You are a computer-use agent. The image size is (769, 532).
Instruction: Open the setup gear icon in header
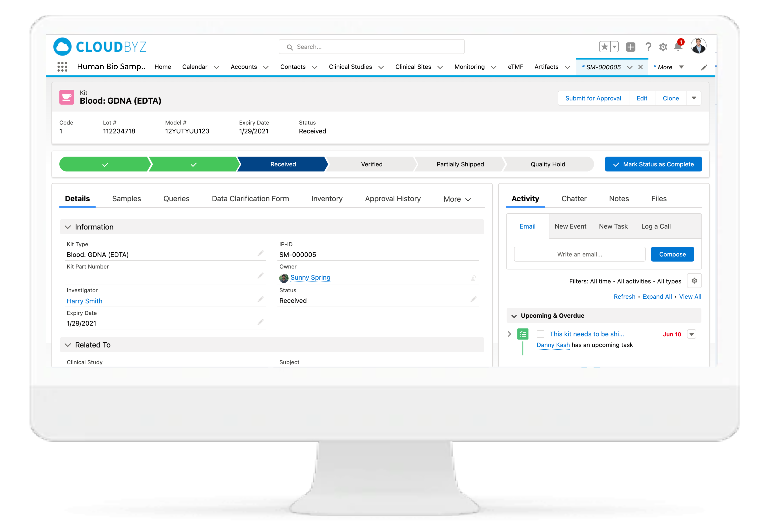[663, 47]
